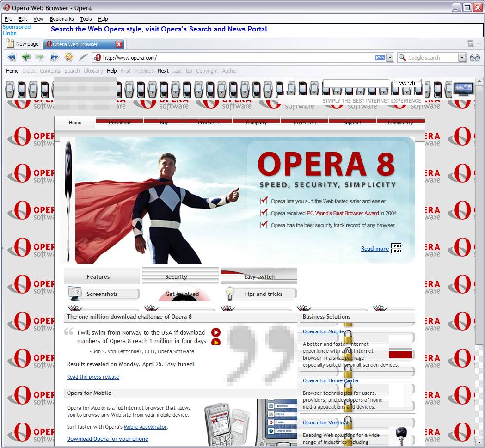Click the Opera for Mobile business link
This screenshot has width=485, height=448.
click(x=324, y=331)
